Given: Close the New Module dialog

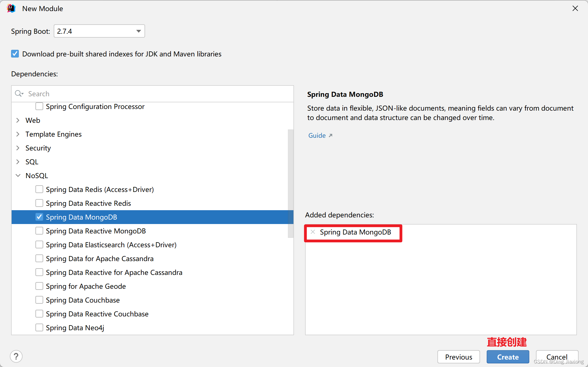Looking at the screenshot, I should [575, 9].
